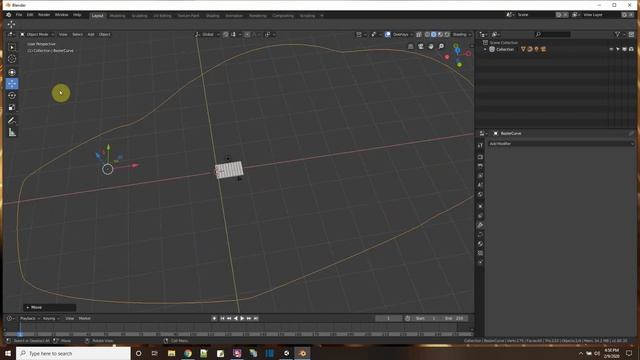Viewport: 640px width, 360px height.
Task: Click the current frame field in timeline
Action: tap(388, 318)
